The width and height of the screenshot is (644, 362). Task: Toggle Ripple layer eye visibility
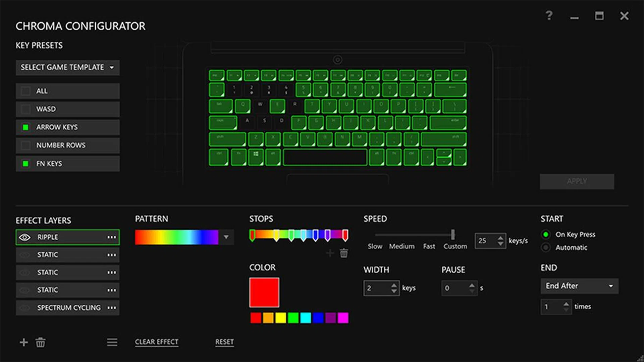24,237
